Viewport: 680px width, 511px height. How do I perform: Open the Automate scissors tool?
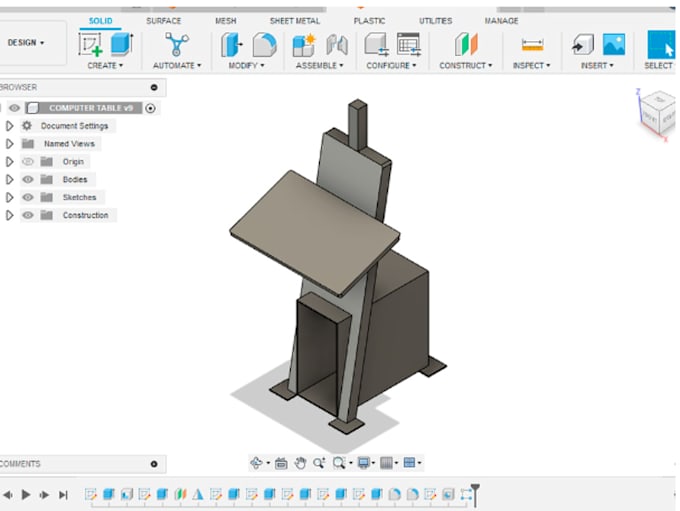[x=177, y=44]
